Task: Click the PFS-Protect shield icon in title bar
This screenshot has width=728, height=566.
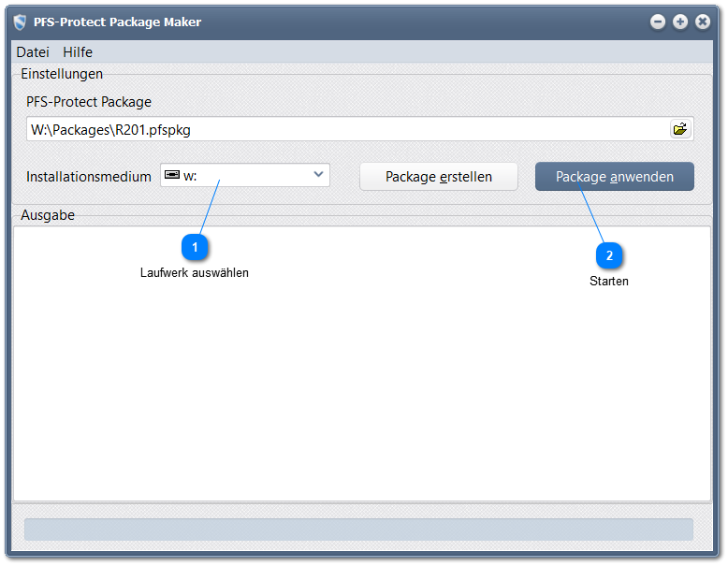Action: [20, 22]
